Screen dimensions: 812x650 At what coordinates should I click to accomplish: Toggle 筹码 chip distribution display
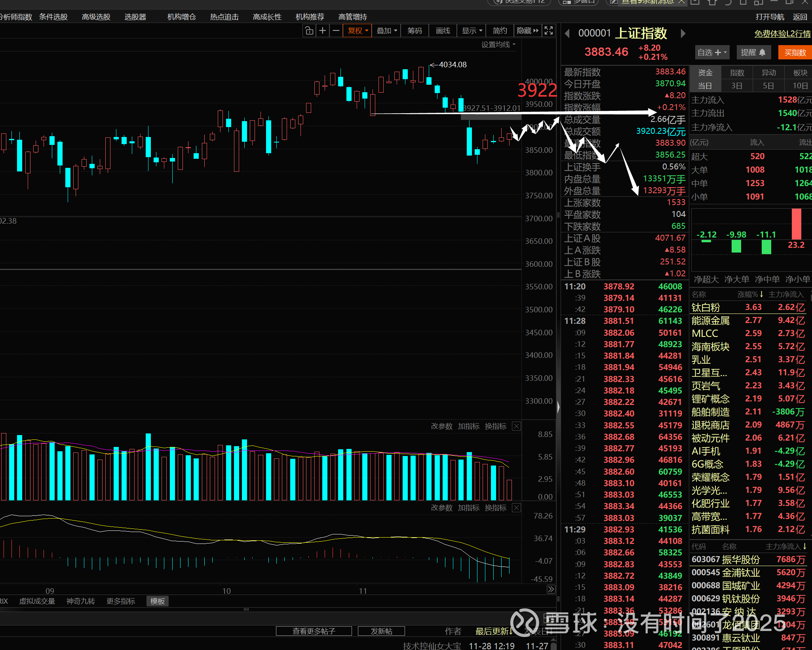pos(415,30)
